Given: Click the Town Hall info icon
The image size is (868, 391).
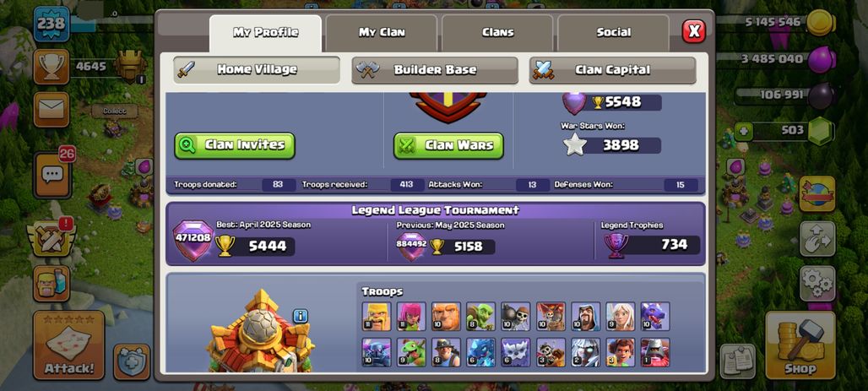Looking at the screenshot, I should (300, 316).
